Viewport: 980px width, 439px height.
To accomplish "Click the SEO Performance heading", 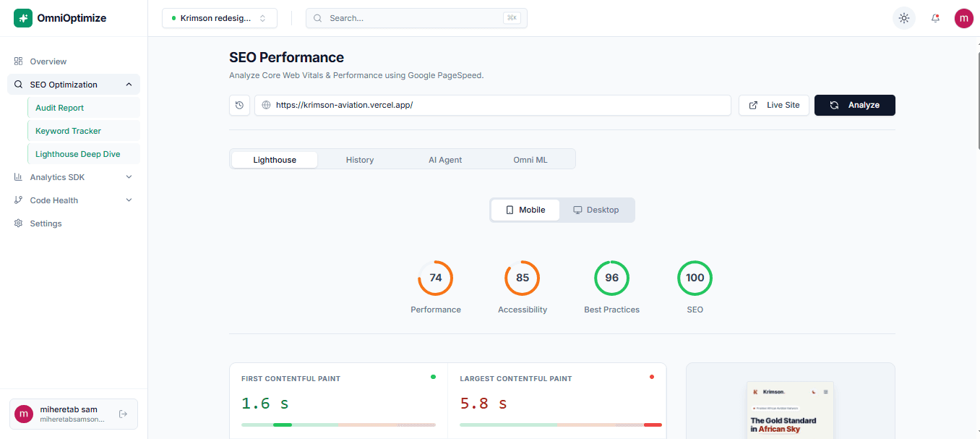I will click(x=286, y=57).
